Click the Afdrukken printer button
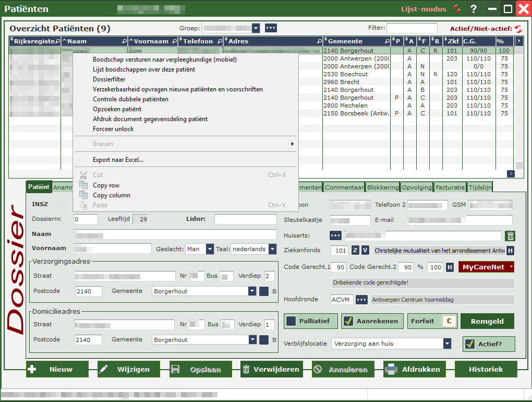 point(414,369)
